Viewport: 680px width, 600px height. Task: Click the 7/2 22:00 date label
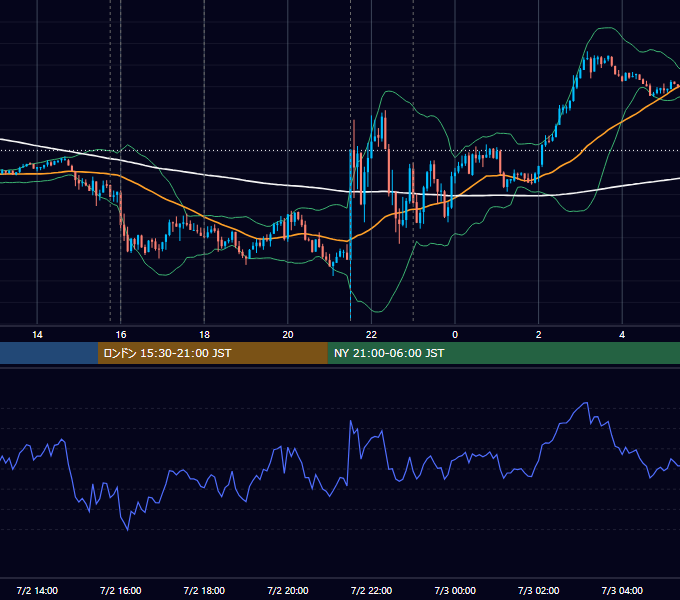(371, 590)
